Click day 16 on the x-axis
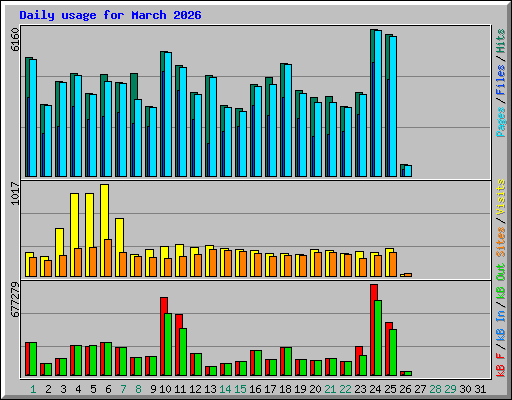Screen dimensions: 512x400 (255, 389)
